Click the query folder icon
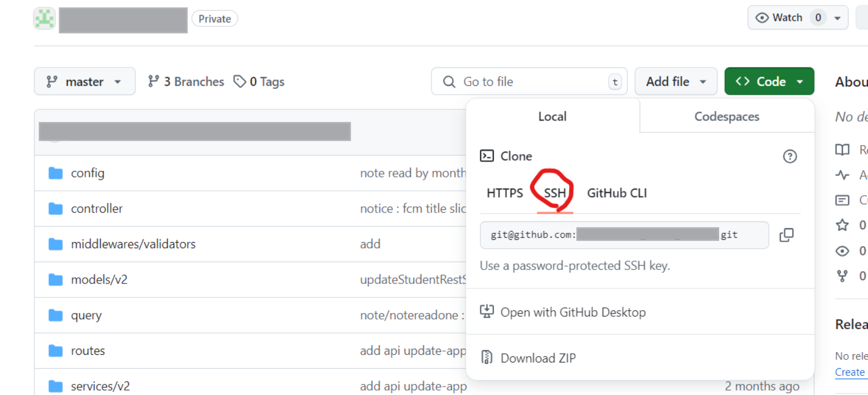 55,315
